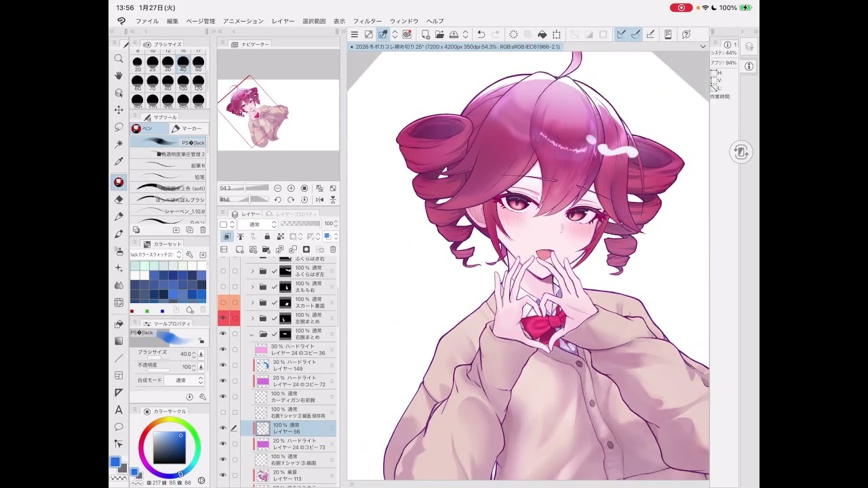Viewport: 868px width, 488px height.
Task: Select the Gradient tool
Action: pos(119,341)
